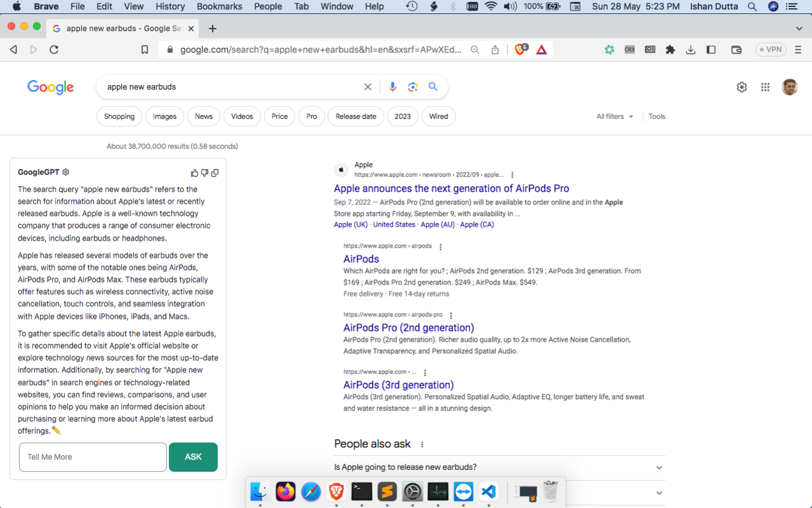Switch to the Images search tab
Viewport: 812px width, 508px height.
tap(164, 116)
